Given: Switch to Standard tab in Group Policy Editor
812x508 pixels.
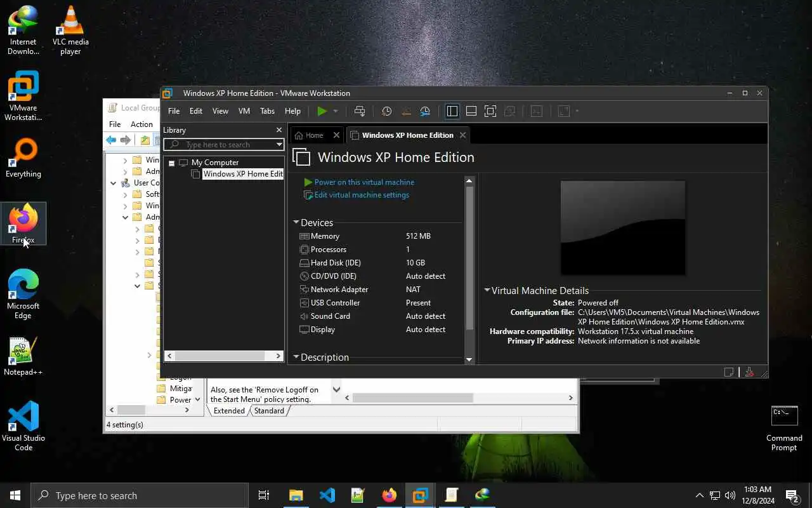Looking at the screenshot, I should [x=269, y=411].
